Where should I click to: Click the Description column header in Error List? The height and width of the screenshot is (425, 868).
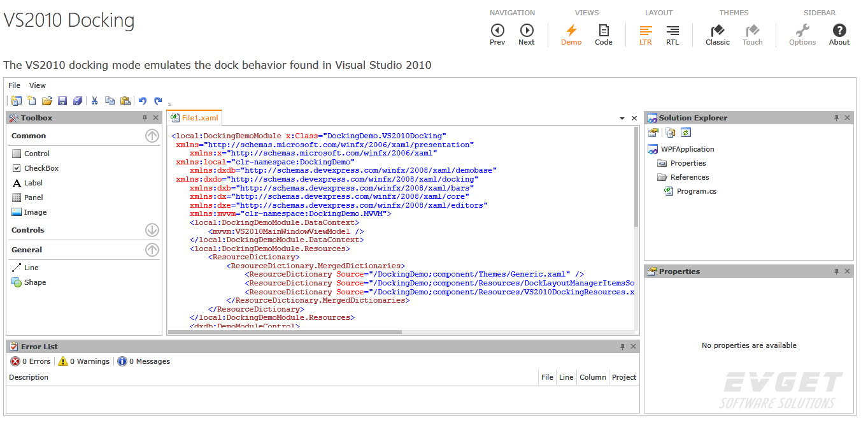(x=273, y=377)
